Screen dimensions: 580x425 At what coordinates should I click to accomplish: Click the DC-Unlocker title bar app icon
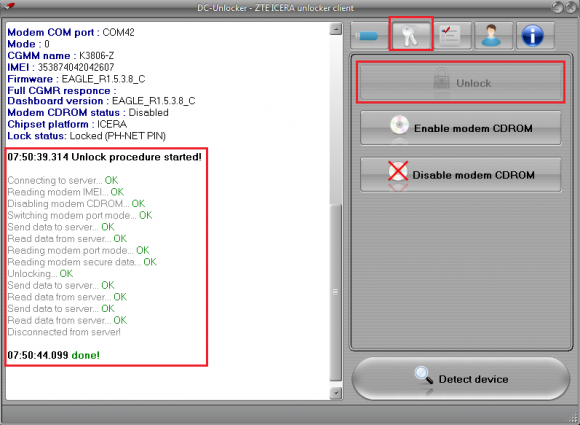[10, 6]
